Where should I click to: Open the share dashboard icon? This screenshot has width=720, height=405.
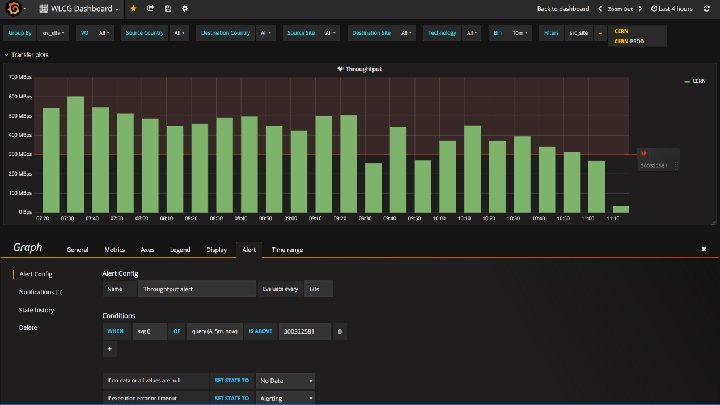coord(150,8)
